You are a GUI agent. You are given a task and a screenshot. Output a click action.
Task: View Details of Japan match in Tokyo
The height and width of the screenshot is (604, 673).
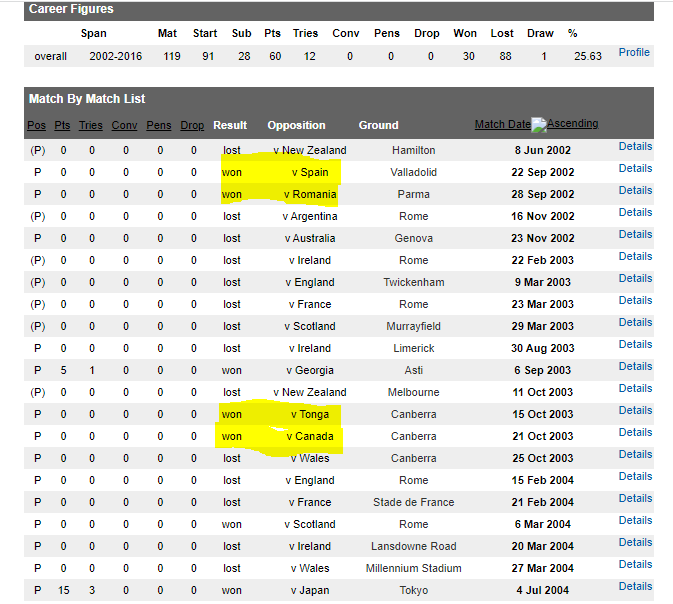click(635, 586)
